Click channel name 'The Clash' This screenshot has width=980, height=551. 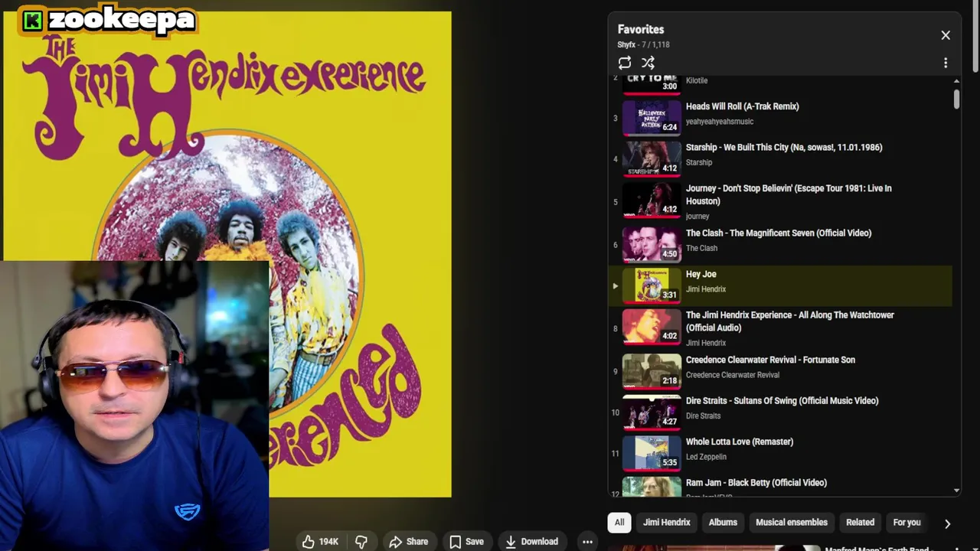coord(701,248)
